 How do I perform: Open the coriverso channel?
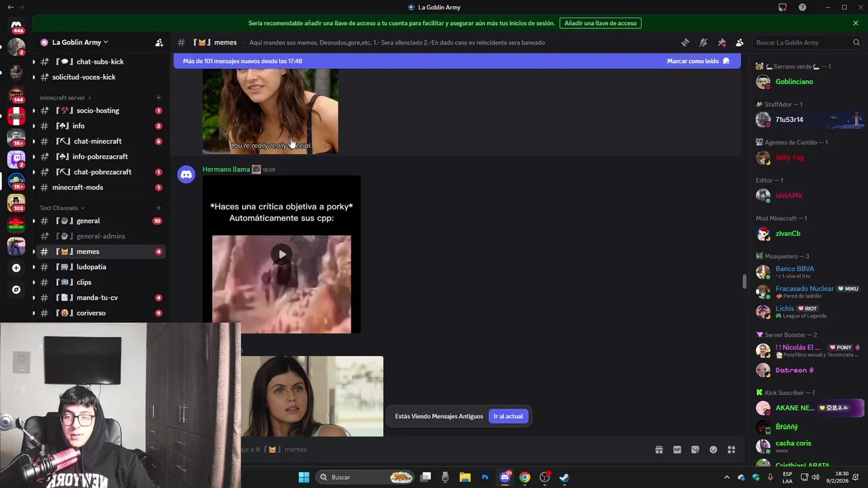pos(100,313)
